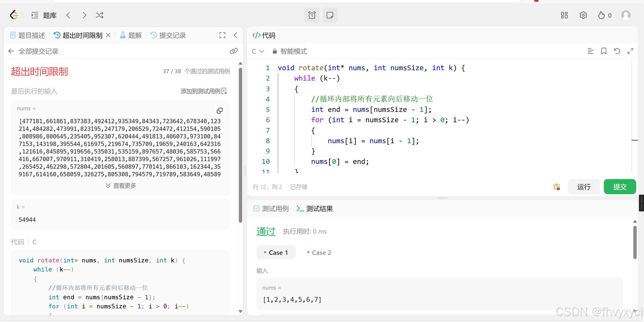Screen dimensions: 644x322
Task: Maximize the left panel fullscreen icon
Action: [x=222, y=35]
